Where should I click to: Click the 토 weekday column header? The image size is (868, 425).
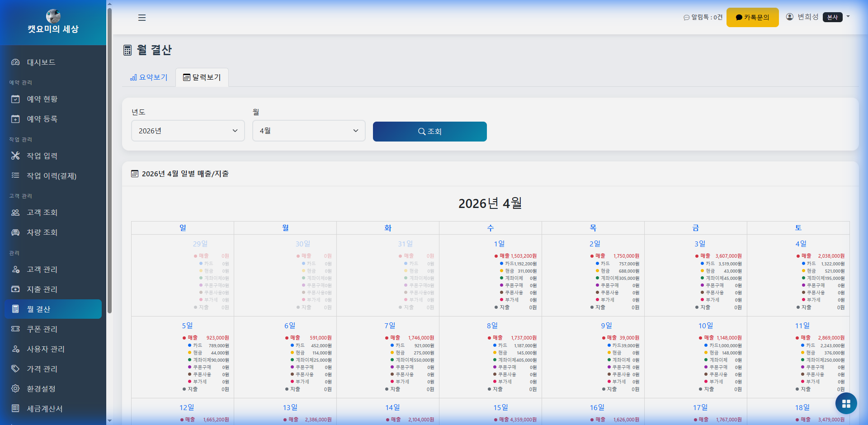798,228
